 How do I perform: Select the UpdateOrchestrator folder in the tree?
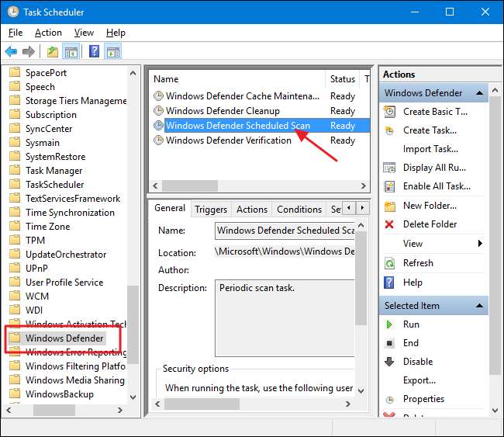66,255
